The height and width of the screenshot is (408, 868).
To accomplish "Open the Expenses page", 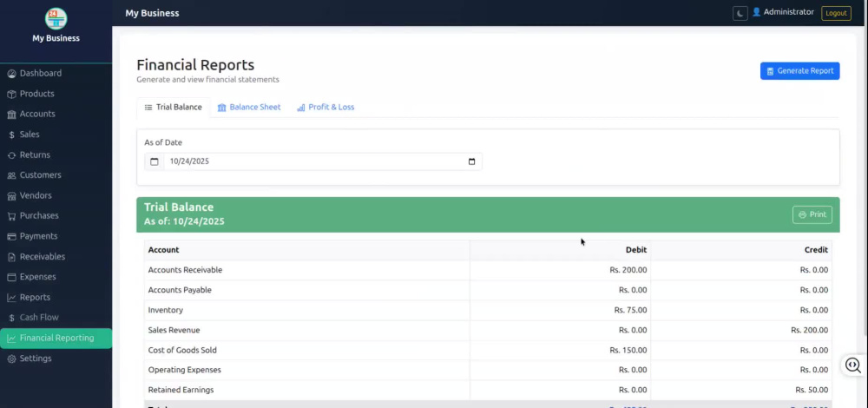I will pyautogui.click(x=56, y=277).
